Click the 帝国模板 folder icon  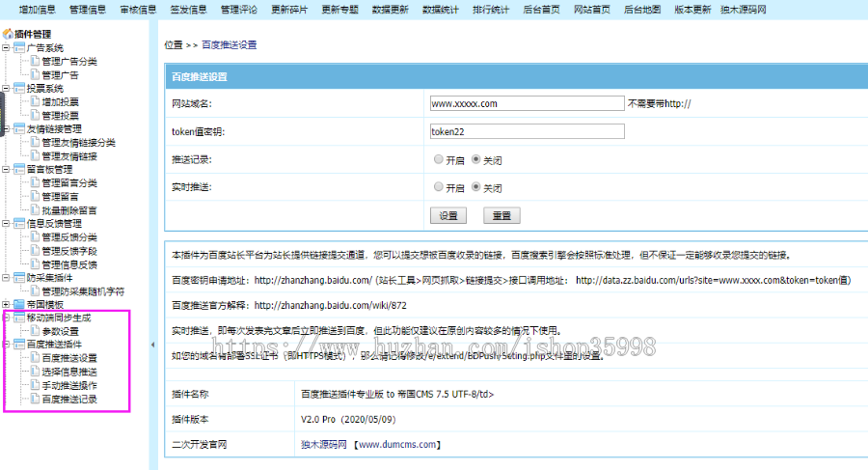[19, 304]
